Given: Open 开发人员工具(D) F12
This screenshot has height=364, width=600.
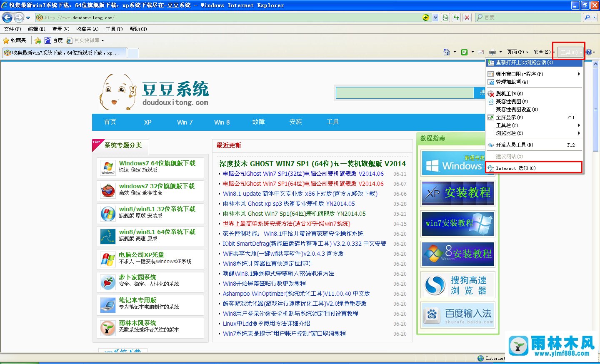Looking at the screenshot, I should point(535,145).
